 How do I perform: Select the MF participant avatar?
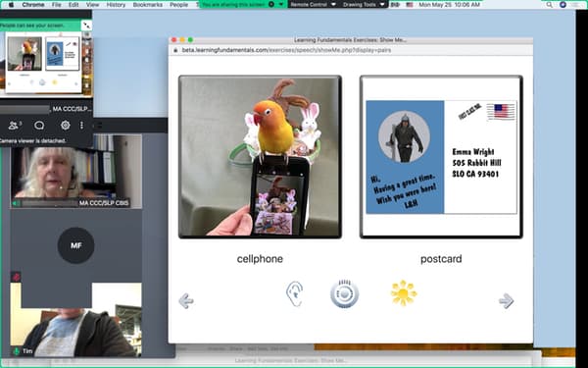(75, 245)
